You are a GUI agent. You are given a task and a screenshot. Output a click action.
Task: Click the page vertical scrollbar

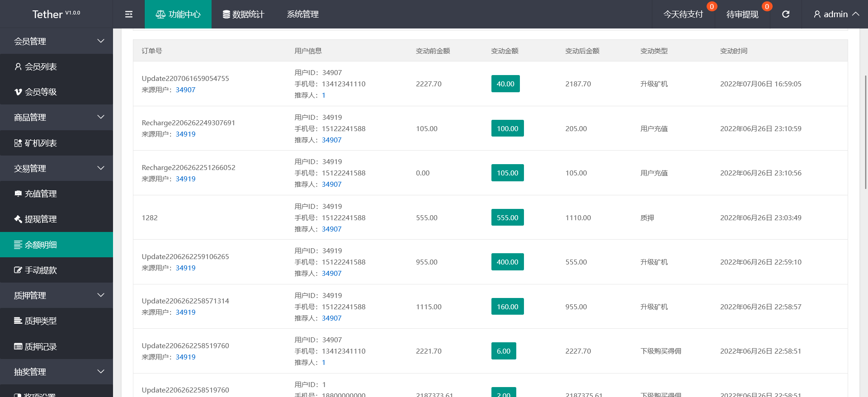pos(865,131)
